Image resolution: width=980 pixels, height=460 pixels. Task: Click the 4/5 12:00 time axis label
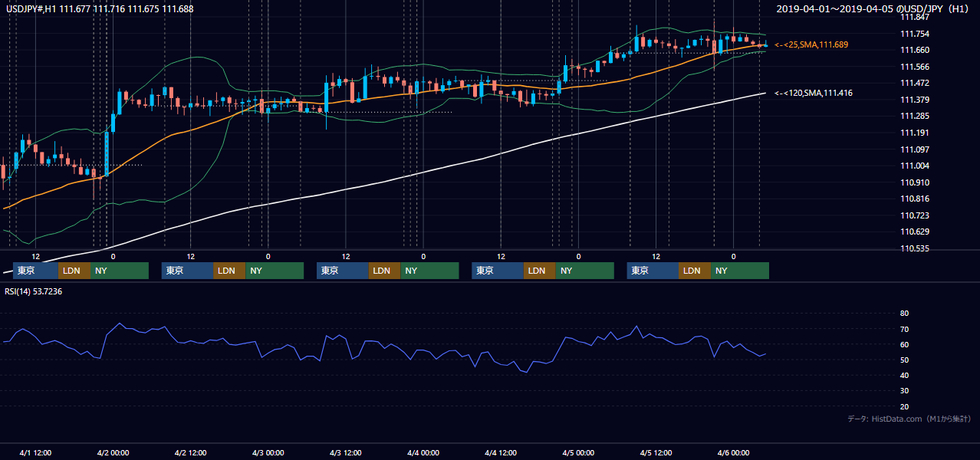tap(656, 452)
